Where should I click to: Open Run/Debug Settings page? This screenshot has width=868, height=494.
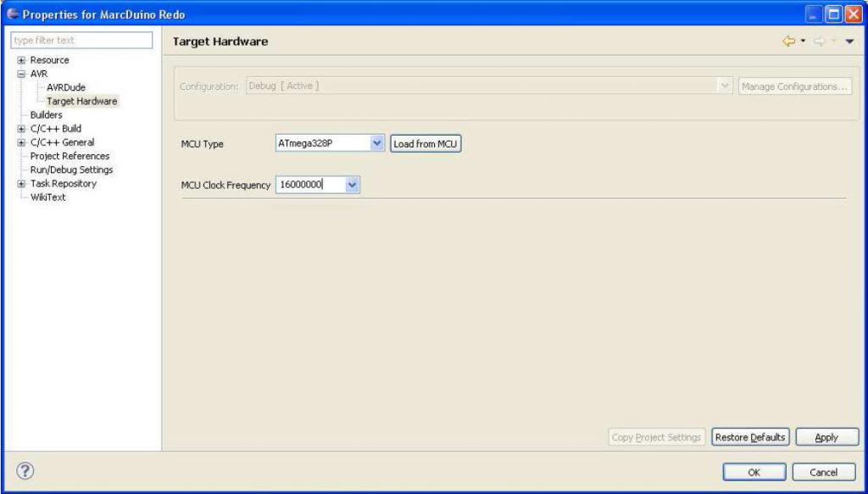(71, 169)
